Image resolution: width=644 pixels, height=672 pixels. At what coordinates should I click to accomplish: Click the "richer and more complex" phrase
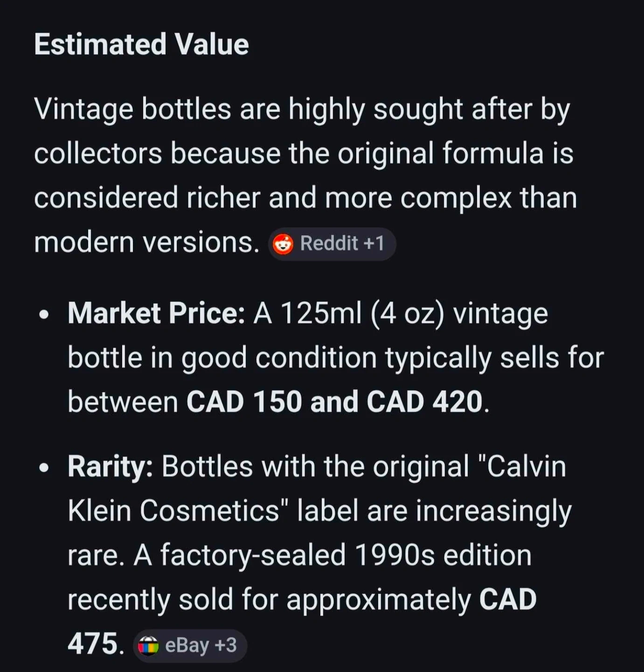tap(349, 198)
